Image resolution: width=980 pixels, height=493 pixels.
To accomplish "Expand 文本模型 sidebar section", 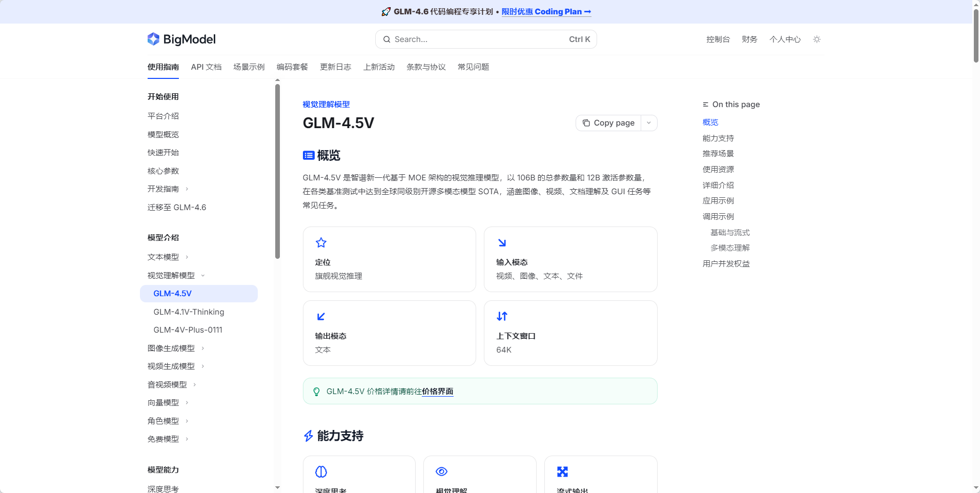I will click(187, 257).
